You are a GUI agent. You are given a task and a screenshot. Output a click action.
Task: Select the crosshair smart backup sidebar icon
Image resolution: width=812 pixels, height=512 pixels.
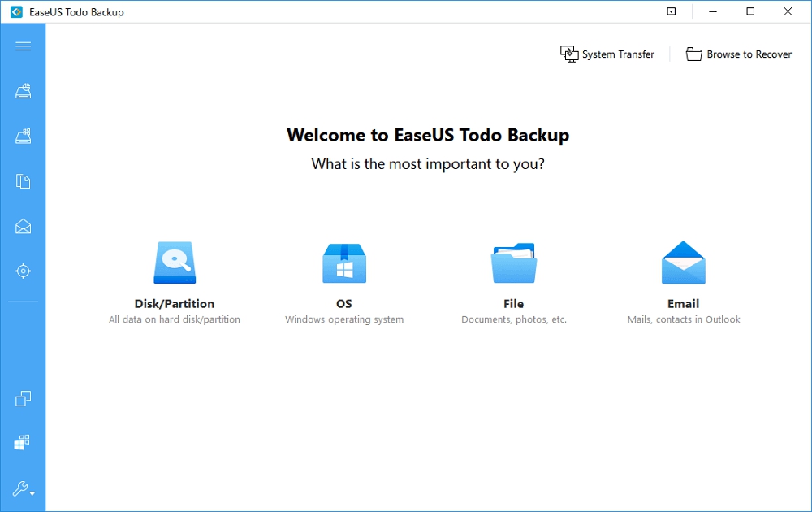[x=23, y=271]
